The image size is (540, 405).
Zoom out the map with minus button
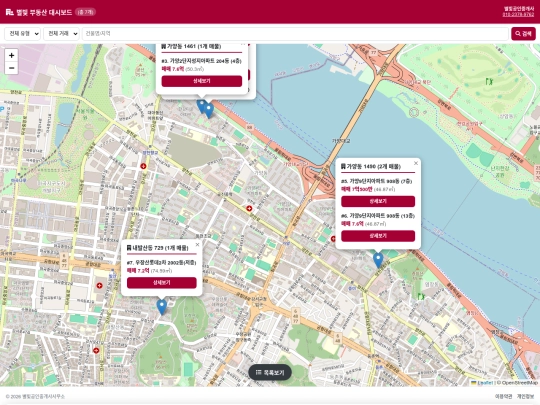(x=11, y=68)
